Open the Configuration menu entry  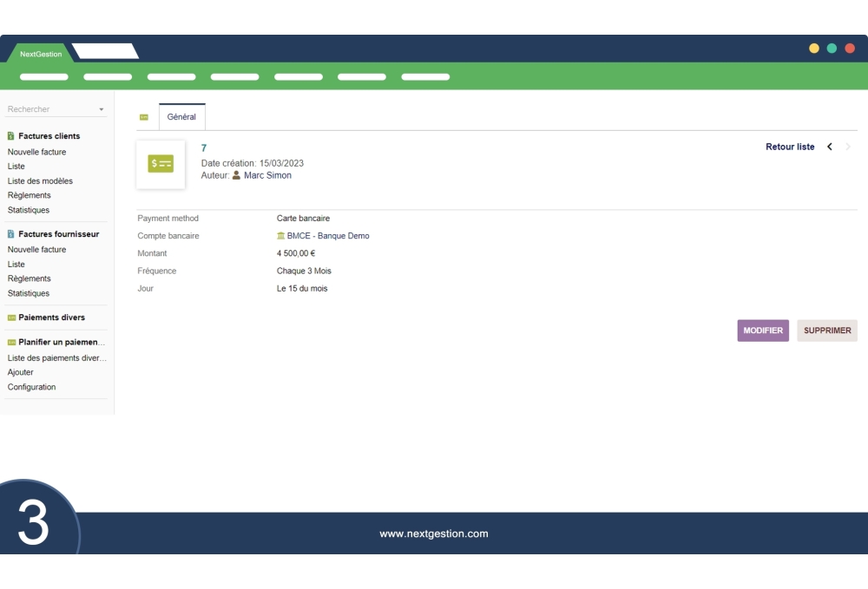(x=31, y=387)
